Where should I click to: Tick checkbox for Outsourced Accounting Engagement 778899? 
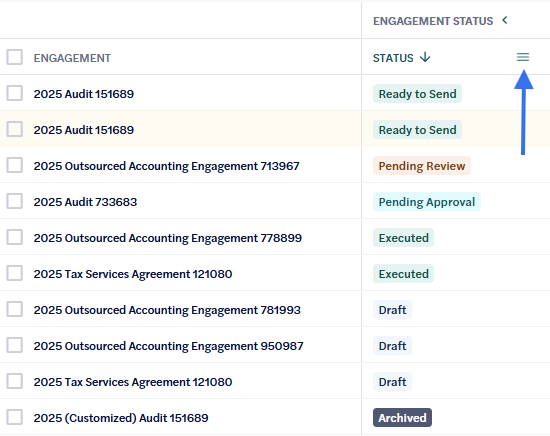[x=14, y=237]
